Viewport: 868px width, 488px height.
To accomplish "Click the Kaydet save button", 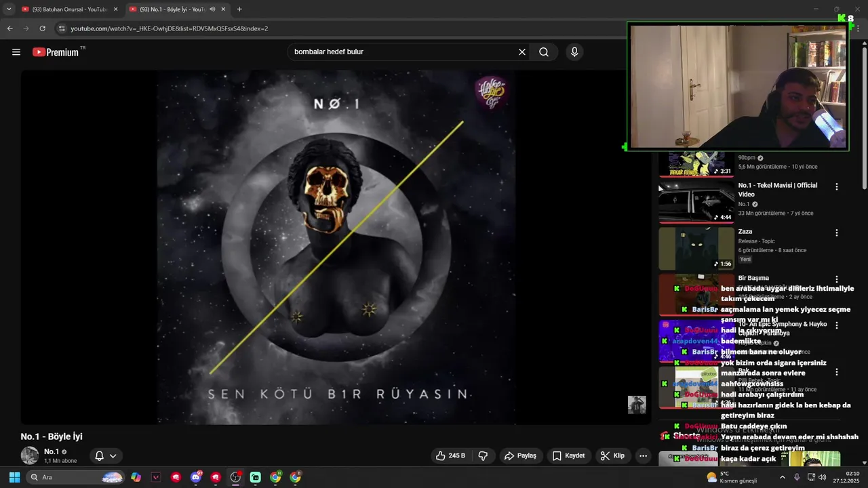I will point(568,455).
